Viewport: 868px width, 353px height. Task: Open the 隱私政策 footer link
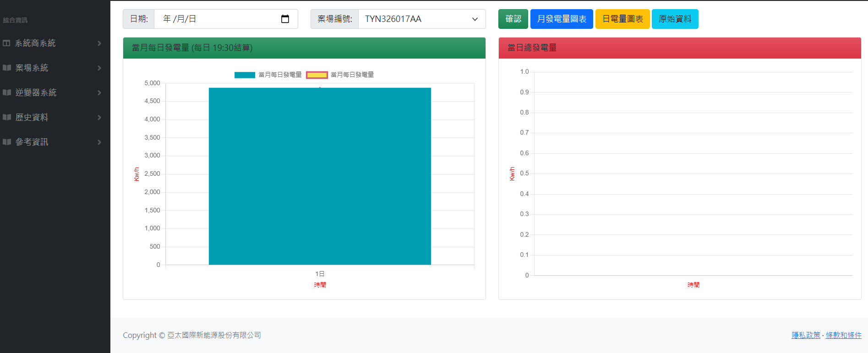[x=806, y=335]
